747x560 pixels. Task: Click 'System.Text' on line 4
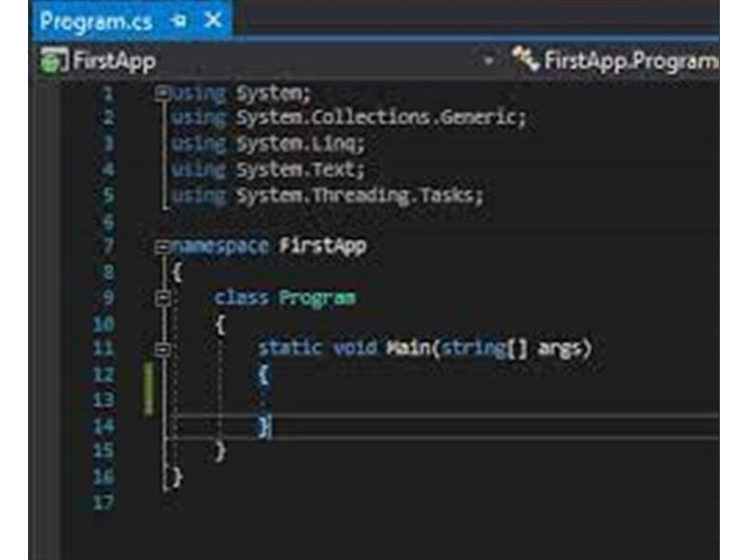[x=296, y=169]
